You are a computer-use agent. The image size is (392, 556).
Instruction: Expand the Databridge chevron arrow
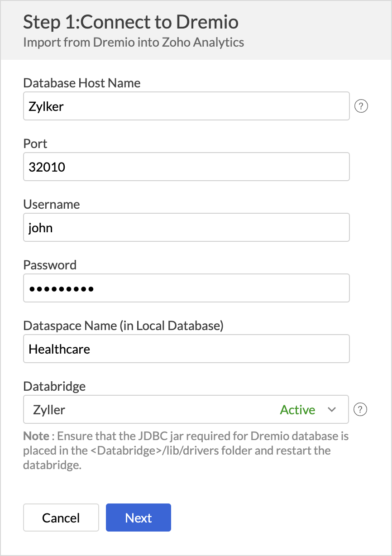point(332,410)
